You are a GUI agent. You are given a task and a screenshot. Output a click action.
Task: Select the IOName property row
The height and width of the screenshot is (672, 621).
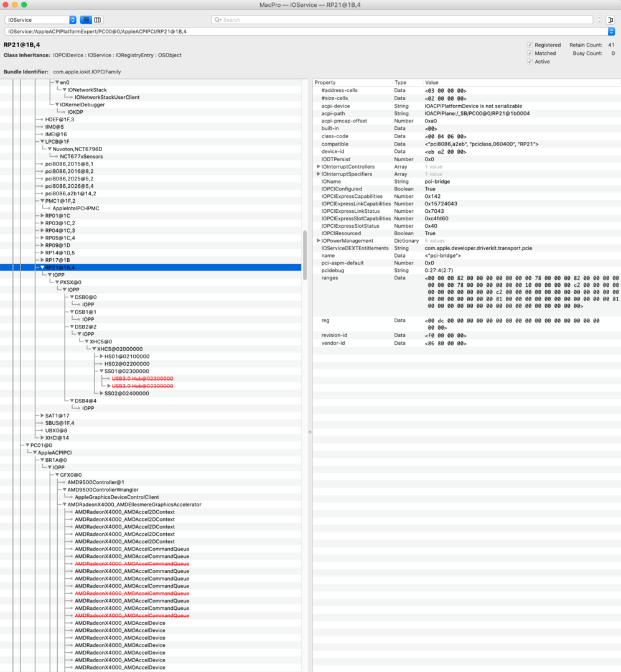point(467,182)
